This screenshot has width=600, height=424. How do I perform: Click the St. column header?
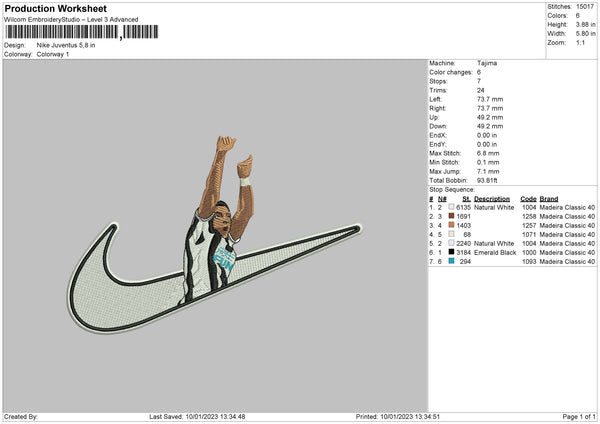click(466, 199)
